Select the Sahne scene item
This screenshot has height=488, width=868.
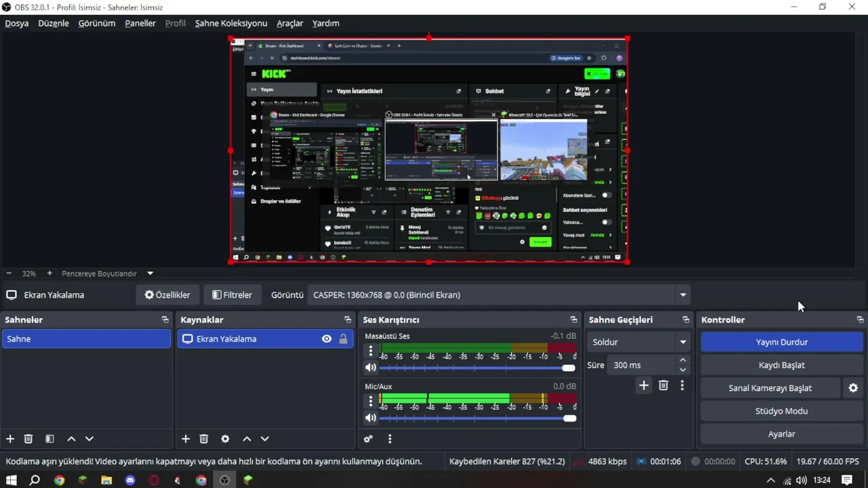87,339
